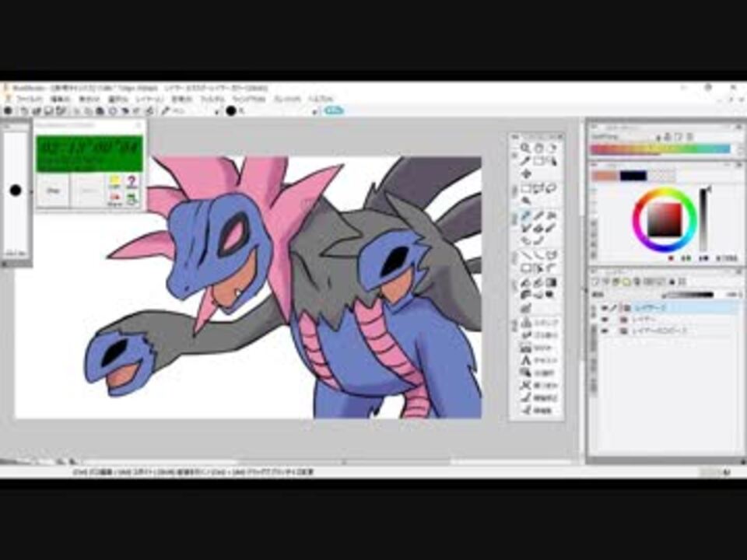This screenshot has width=747, height=560.
Task: Open the pen type dropdown in options bar
Action: [217, 111]
